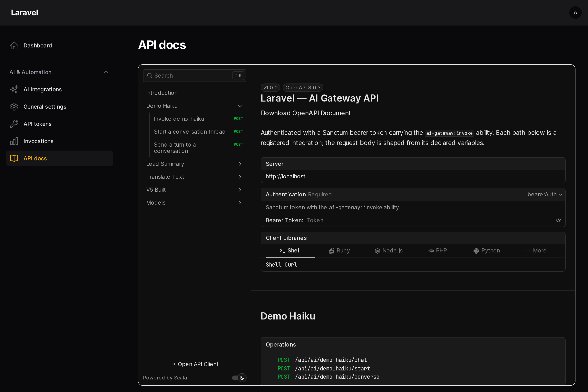Screen dimensions: 588x392
Task: Collapse the Demo Haiku group
Action: tap(240, 106)
